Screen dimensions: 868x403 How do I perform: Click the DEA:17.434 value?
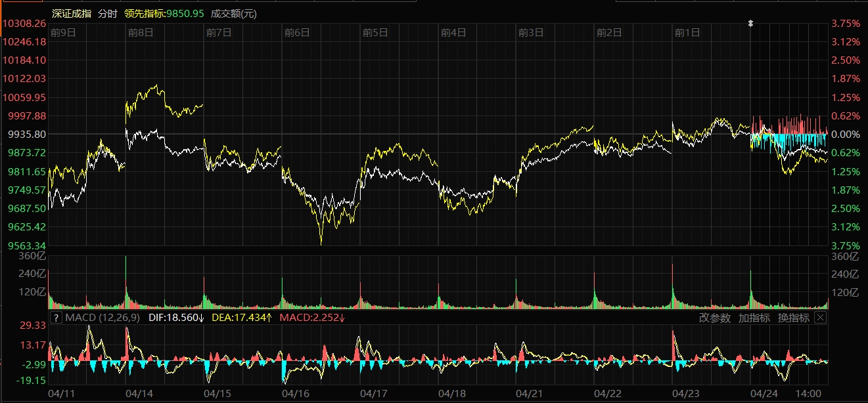(x=242, y=318)
